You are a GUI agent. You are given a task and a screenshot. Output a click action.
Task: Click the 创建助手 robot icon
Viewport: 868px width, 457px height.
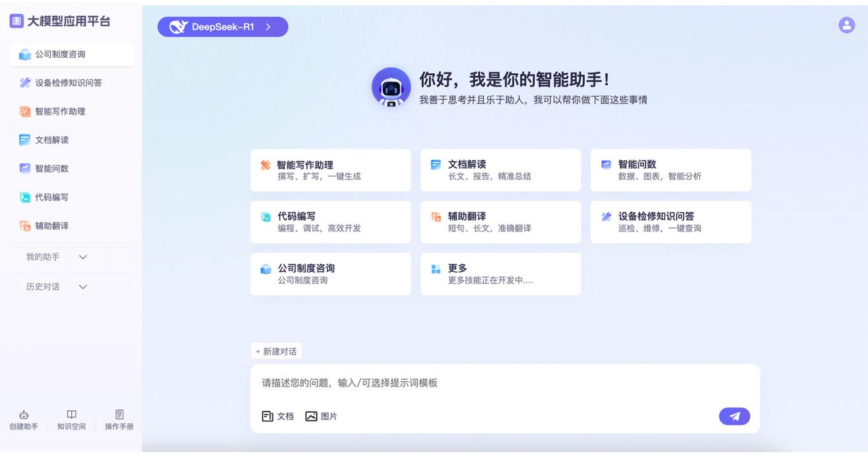click(x=24, y=414)
